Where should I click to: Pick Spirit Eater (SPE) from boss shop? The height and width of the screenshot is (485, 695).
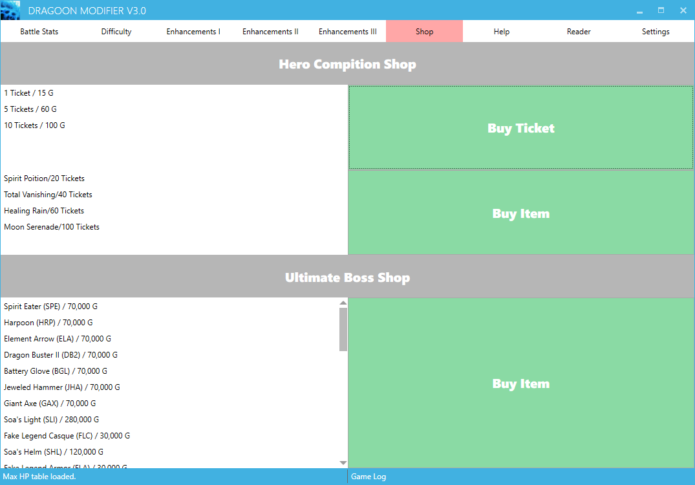[50, 306]
